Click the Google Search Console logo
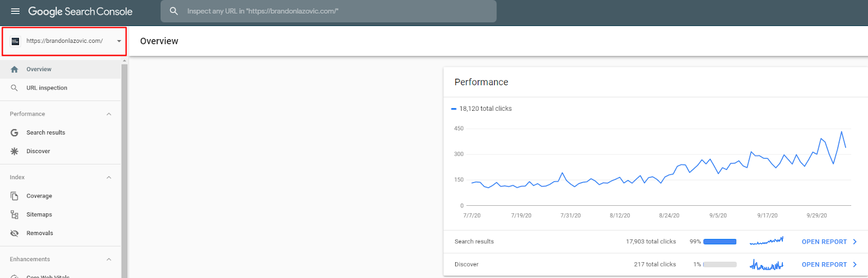 click(x=80, y=11)
